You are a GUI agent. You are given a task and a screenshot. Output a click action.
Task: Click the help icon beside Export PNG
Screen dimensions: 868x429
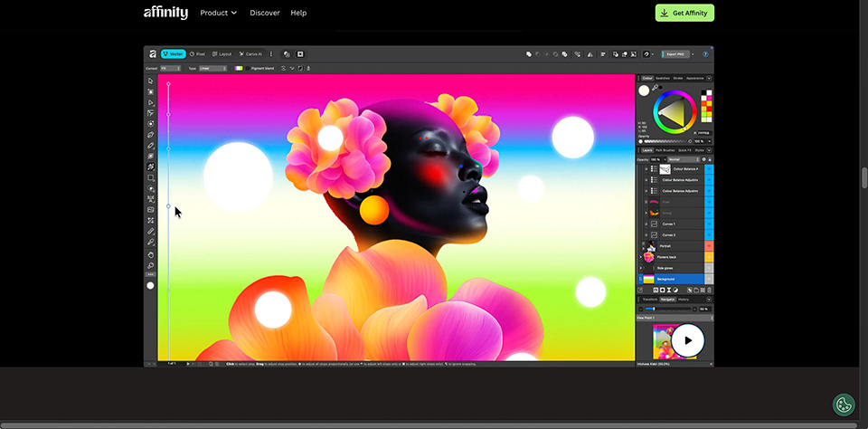click(x=705, y=54)
